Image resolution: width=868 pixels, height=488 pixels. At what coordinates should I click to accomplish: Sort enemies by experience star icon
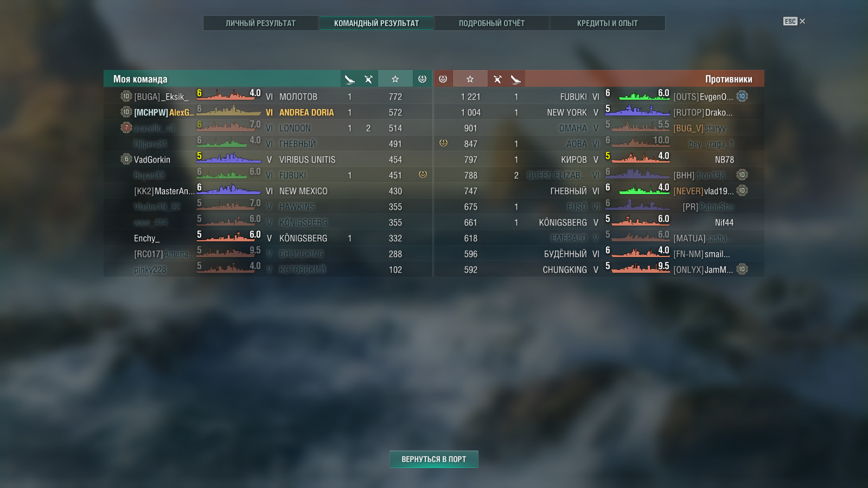pos(470,79)
